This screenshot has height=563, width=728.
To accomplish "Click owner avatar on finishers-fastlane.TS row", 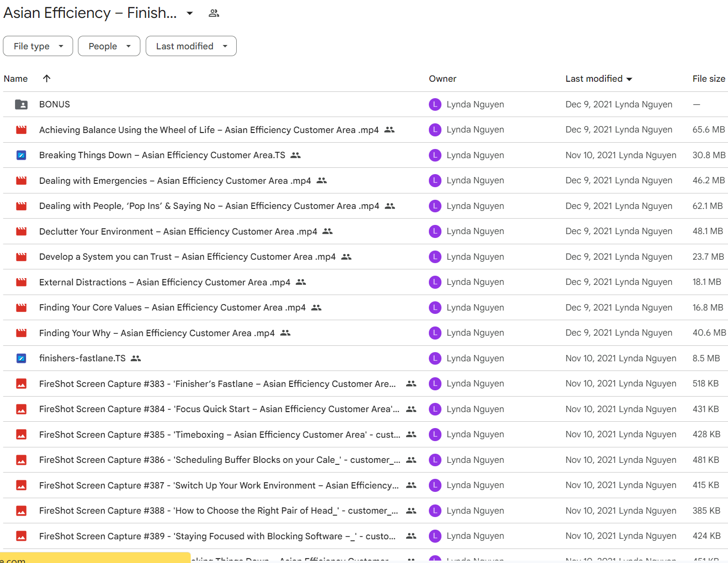I will (435, 358).
